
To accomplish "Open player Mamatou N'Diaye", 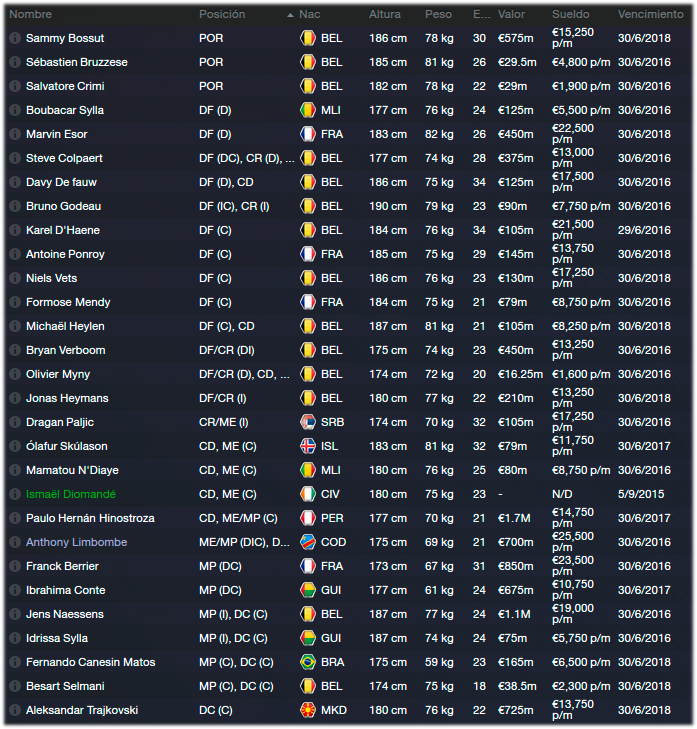I will (x=72, y=471).
